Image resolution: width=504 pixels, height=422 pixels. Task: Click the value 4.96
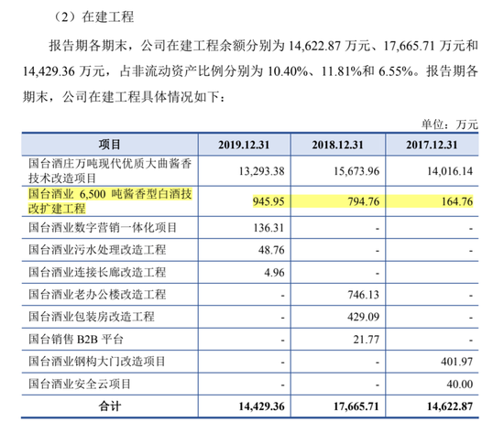click(x=274, y=273)
